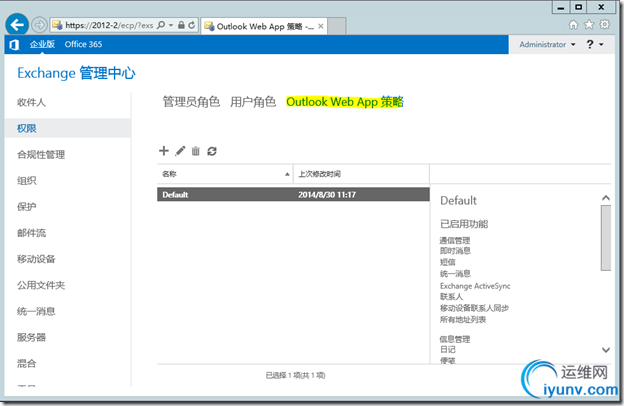Select the Outlook Web App 策略 browser tab

pyautogui.click(x=263, y=26)
